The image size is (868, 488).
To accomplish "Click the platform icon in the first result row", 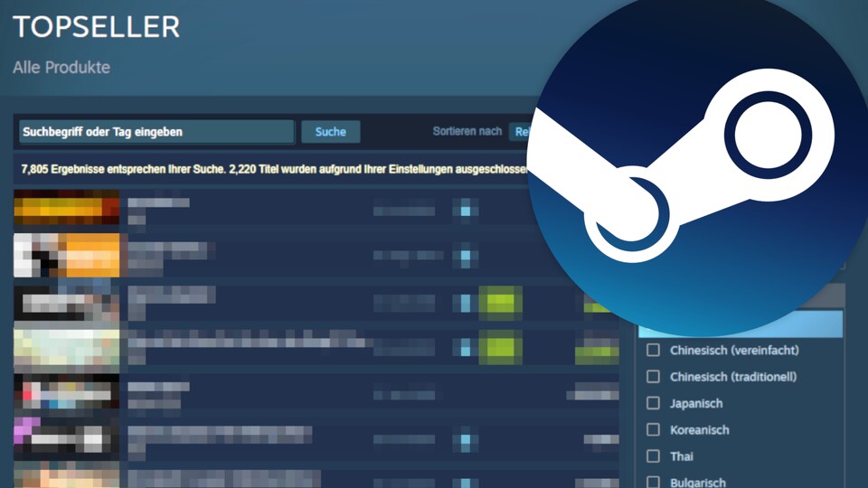I will (465, 211).
